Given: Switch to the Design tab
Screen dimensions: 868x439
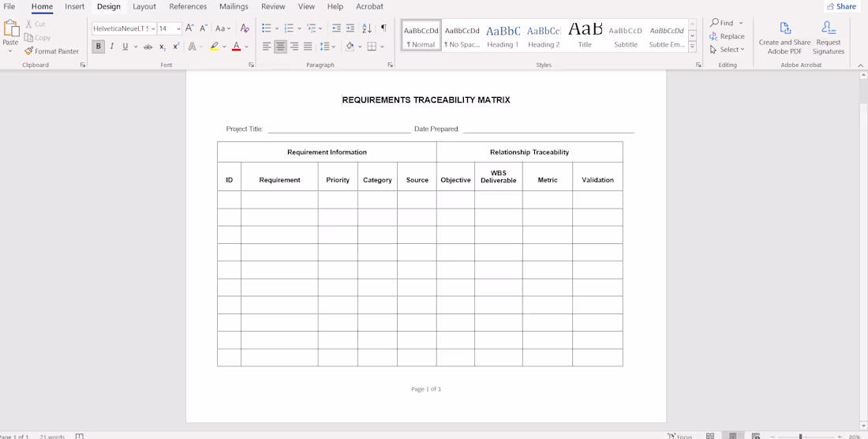Looking at the screenshot, I should (x=109, y=6).
